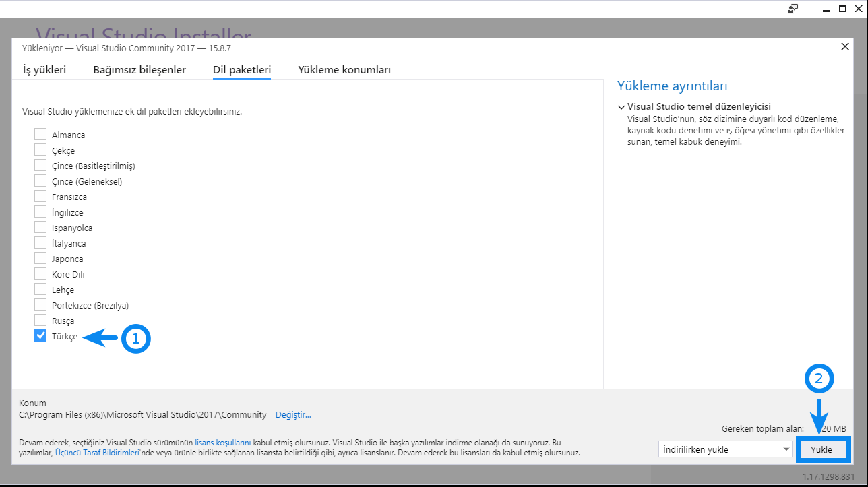Uncheck the Türkçe language pack
Screen dimensions: 868x487
click(40, 336)
